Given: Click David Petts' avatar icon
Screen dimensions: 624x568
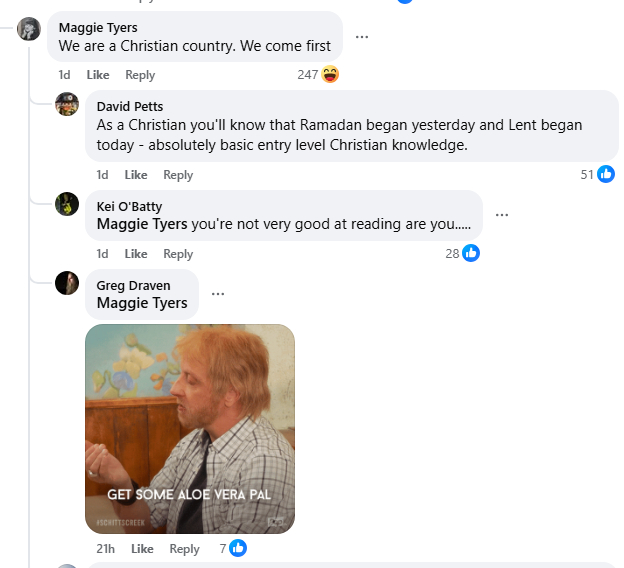Looking at the screenshot, I should [x=67, y=103].
